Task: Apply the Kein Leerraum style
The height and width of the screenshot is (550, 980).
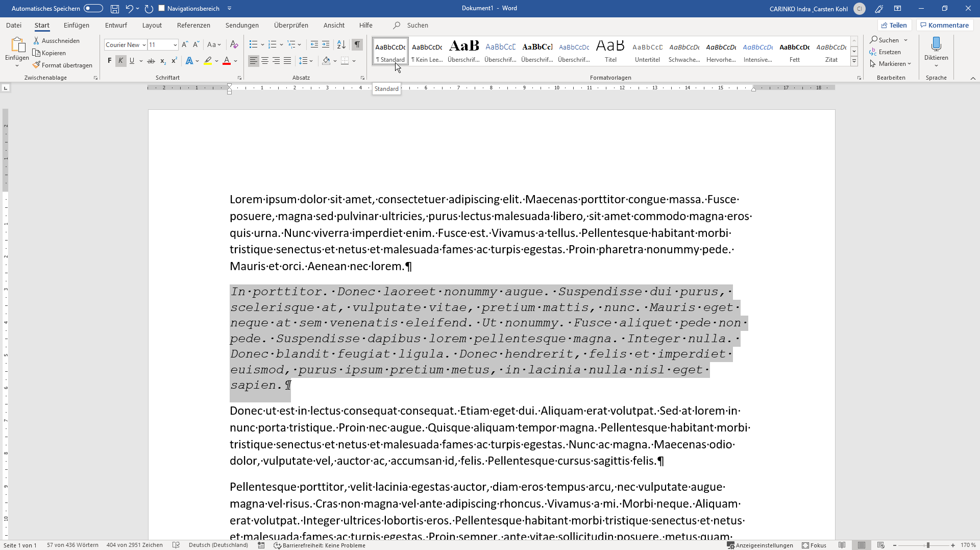Action: click(x=427, y=51)
